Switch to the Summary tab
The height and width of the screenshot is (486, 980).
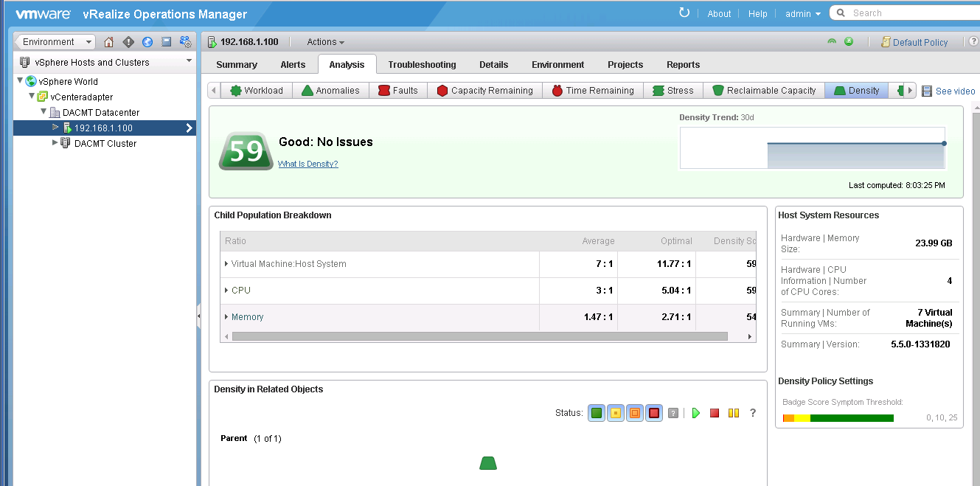[237, 65]
